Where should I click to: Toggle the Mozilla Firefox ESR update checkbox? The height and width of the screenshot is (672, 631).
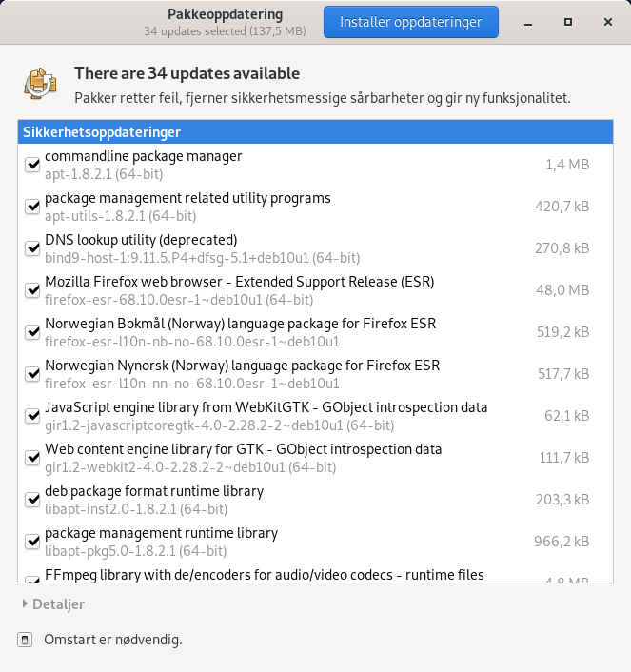point(31,290)
